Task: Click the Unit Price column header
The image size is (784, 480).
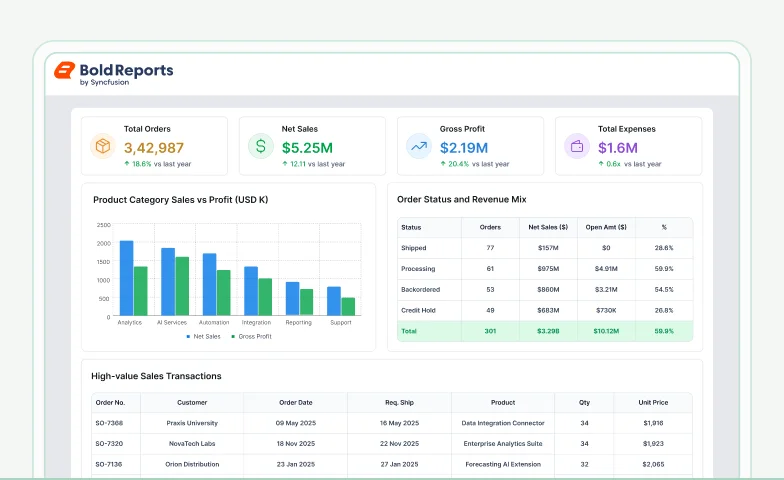Action: tap(653, 402)
